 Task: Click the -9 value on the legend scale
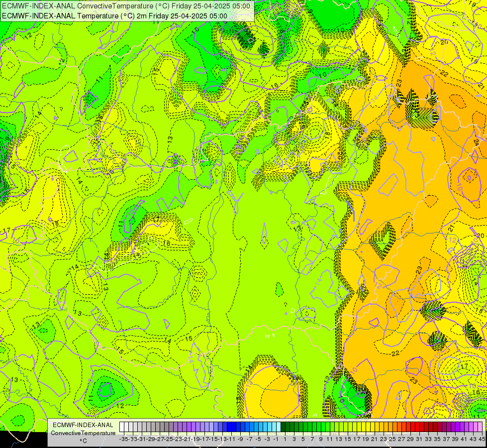click(240, 439)
